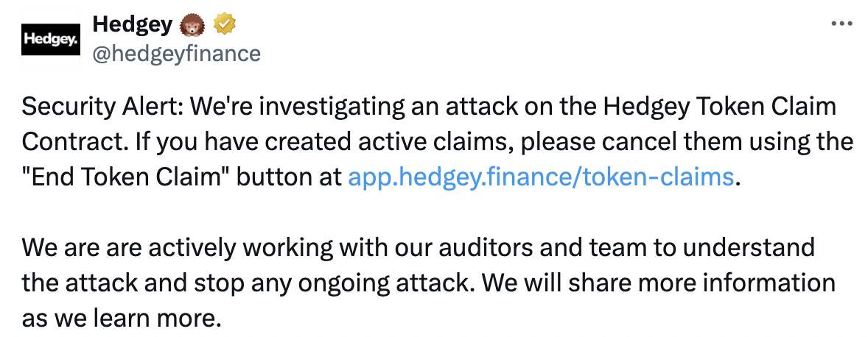Image resolution: width=868 pixels, height=337 pixels.
Task: Click the gold verified badge
Action: point(224,25)
